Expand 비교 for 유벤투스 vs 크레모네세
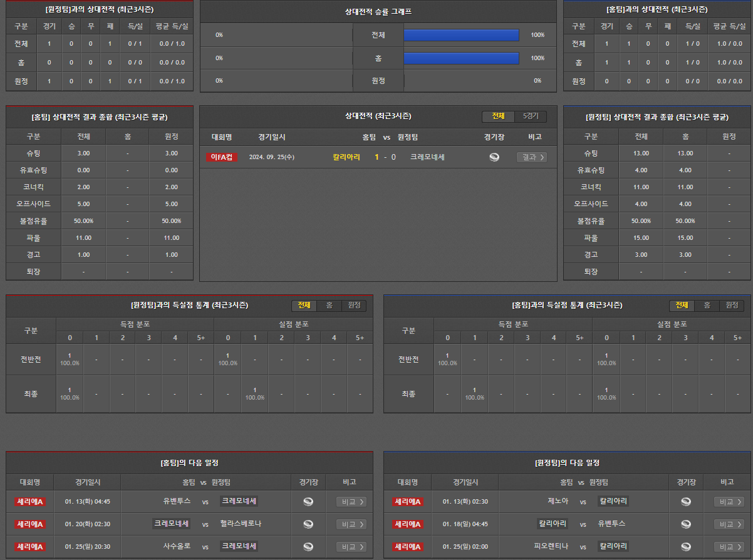This screenshot has height=560, width=753. pos(351,501)
